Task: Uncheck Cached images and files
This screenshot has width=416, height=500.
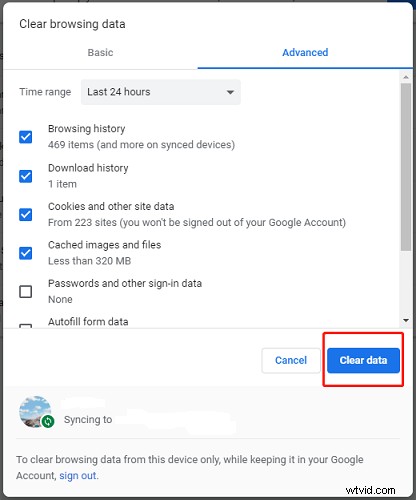Action: [x=26, y=253]
